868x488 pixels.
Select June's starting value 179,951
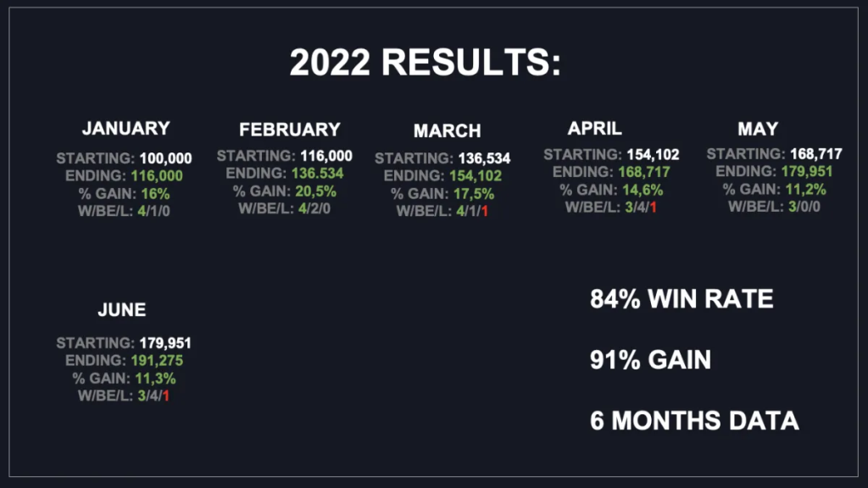[x=164, y=343]
